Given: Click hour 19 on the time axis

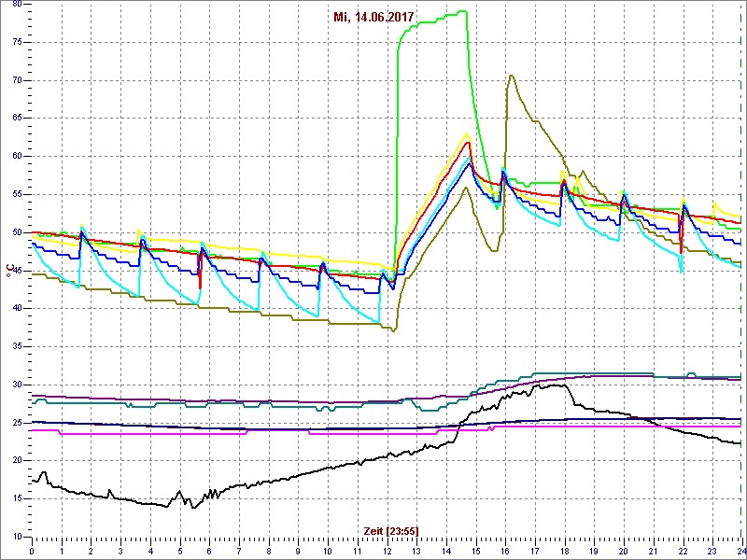Looking at the screenshot, I should pyautogui.click(x=594, y=551).
